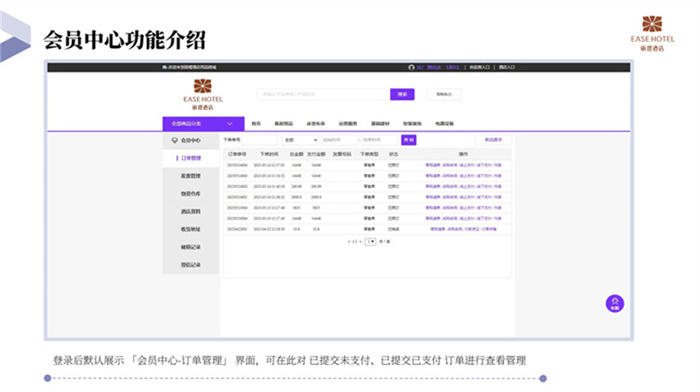Click the 下单时间 column header
700x392 pixels.
pyautogui.click(x=269, y=154)
